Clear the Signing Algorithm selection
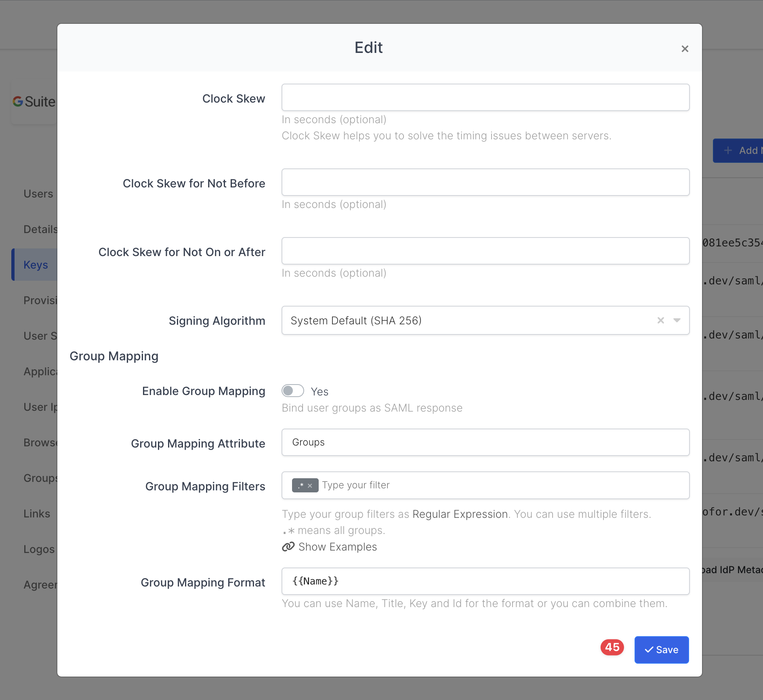 (660, 320)
